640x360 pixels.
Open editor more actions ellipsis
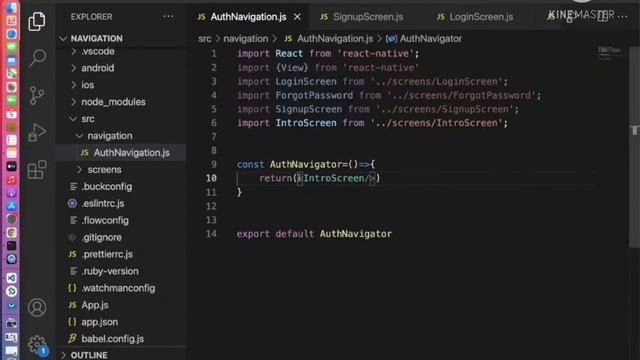pos(623,16)
